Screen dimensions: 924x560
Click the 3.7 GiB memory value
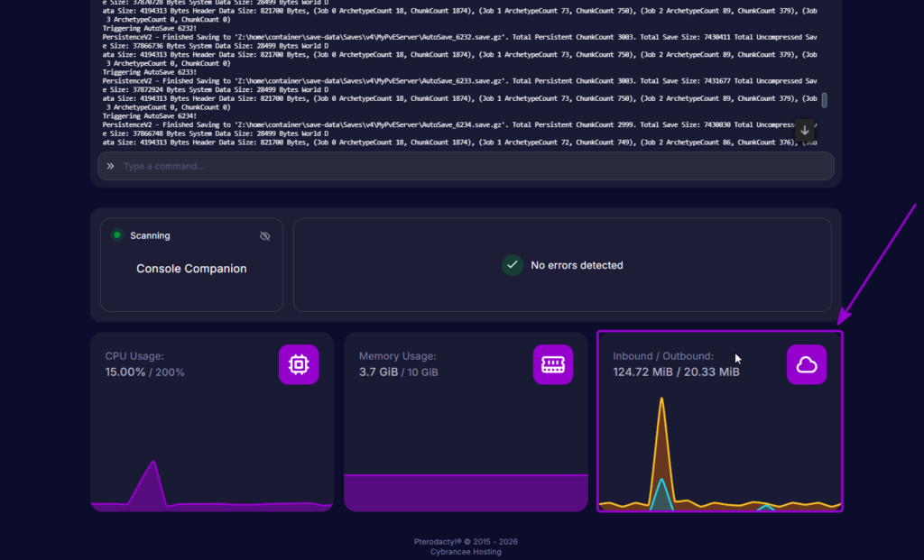point(378,372)
